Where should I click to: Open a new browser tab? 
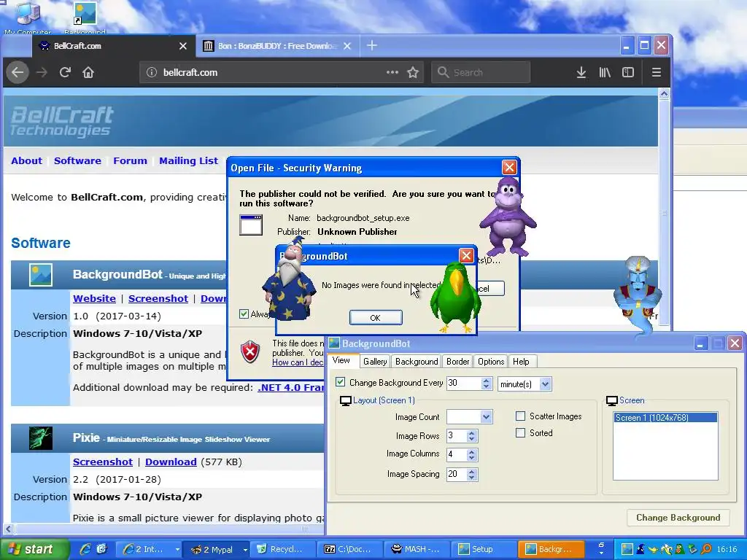coord(372,46)
